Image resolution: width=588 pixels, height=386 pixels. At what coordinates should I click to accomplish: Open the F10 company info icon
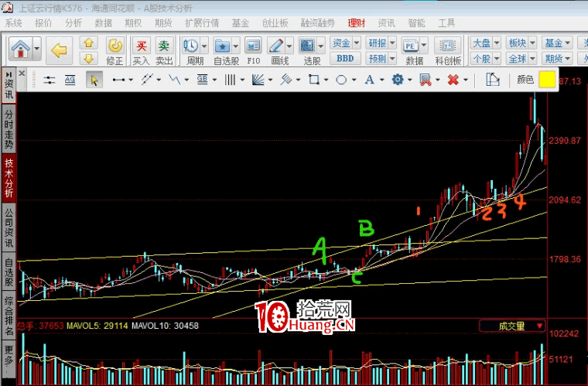253,46
